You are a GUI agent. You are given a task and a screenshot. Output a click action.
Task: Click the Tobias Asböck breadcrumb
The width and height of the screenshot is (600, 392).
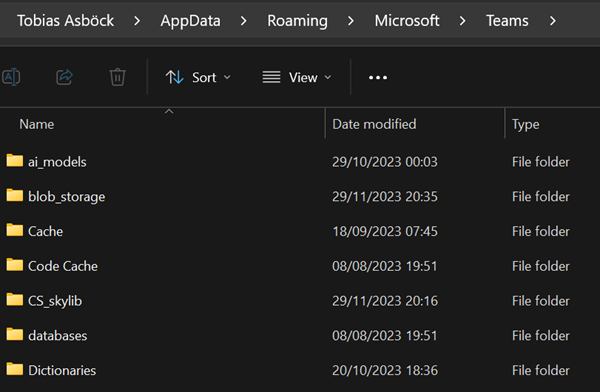(65, 21)
